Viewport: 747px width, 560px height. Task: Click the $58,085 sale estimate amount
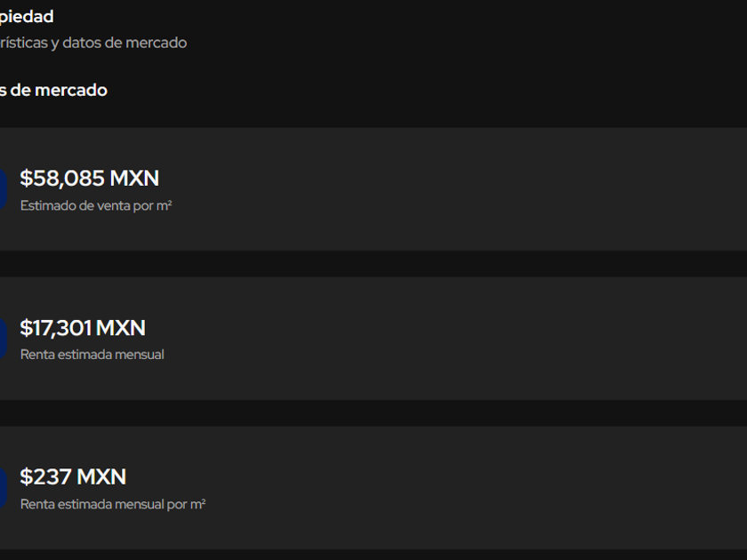[63, 179]
